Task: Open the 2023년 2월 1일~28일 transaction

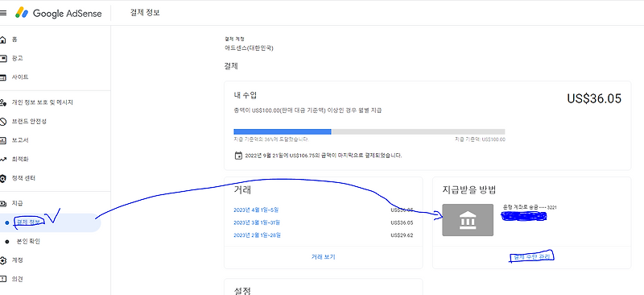Action: pyautogui.click(x=257, y=235)
